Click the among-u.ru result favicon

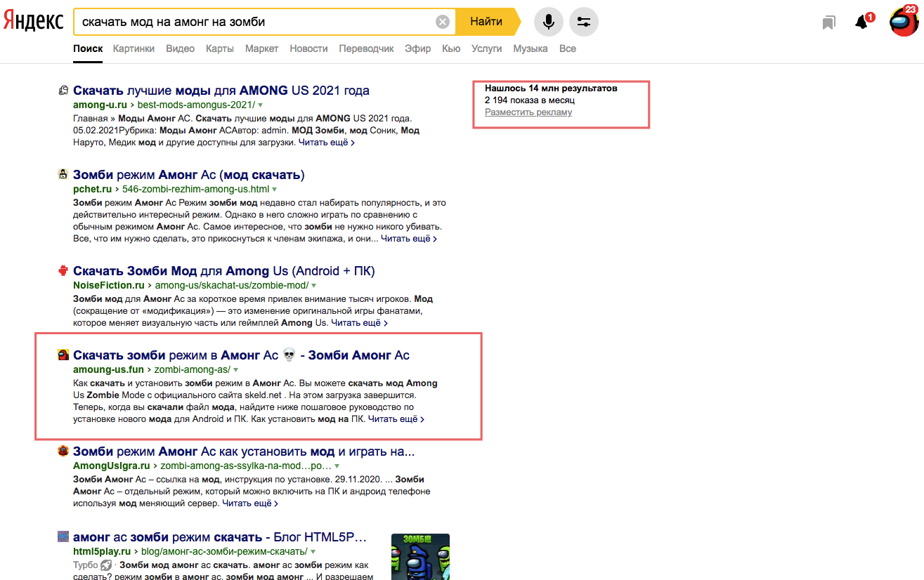pyautogui.click(x=63, y=90)
